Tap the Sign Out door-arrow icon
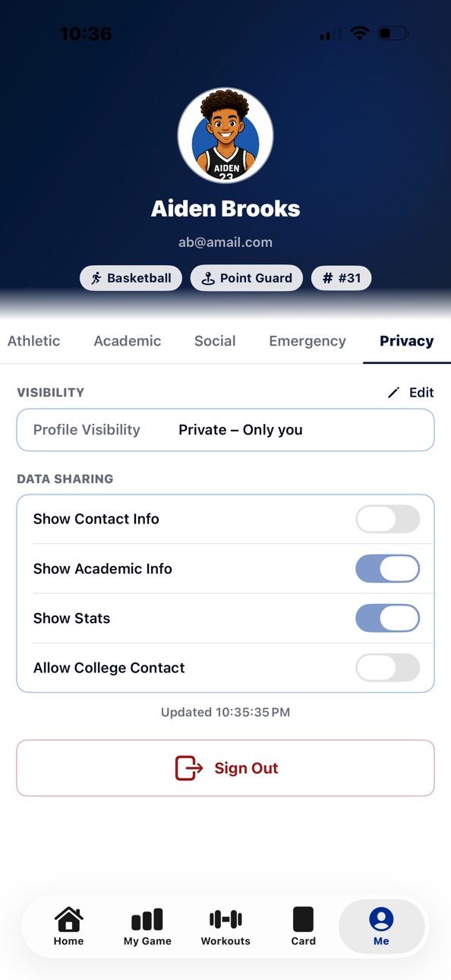Viewport: 451px width, 980px height. [189, 768]
